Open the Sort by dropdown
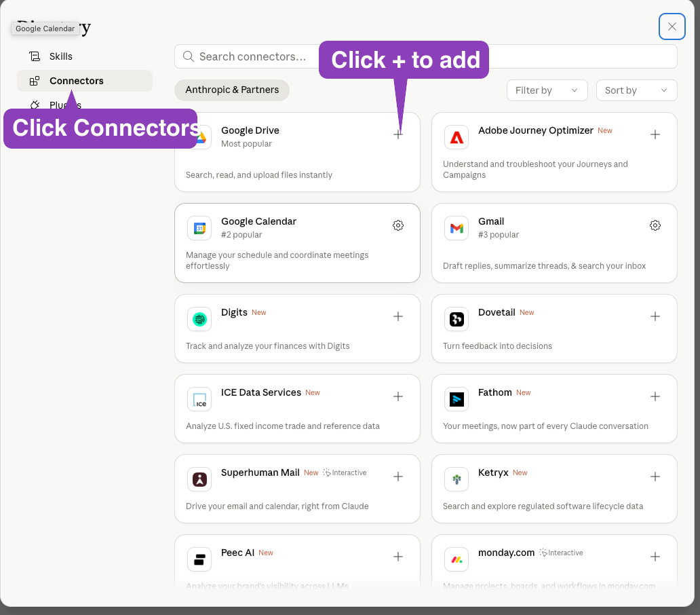This screenshot has height=615, width=700. tap(637, 90)
